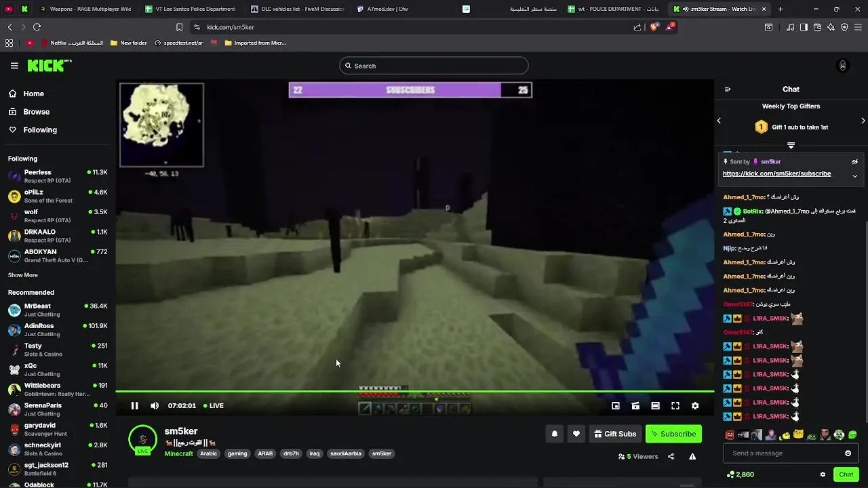This screenshot has width=868, height=488.
Task: Enter fullscreen on the video player
Action: pyautogui.click(x=675, y=406)
